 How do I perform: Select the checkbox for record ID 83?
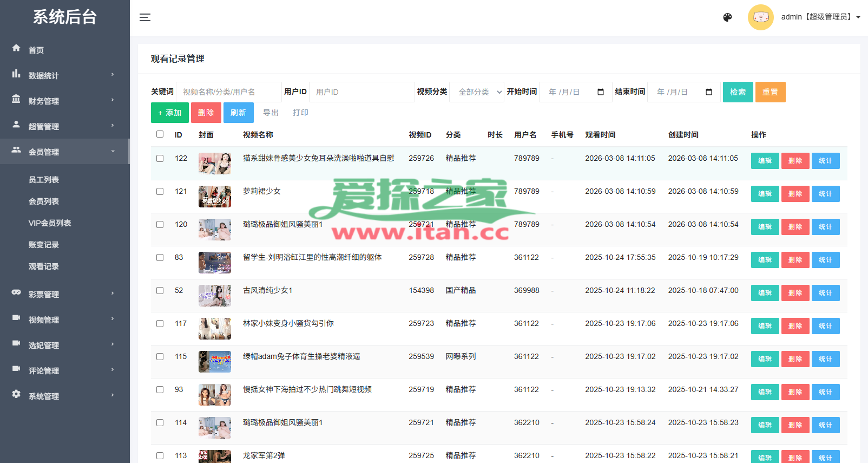click(x=160, y=258)
